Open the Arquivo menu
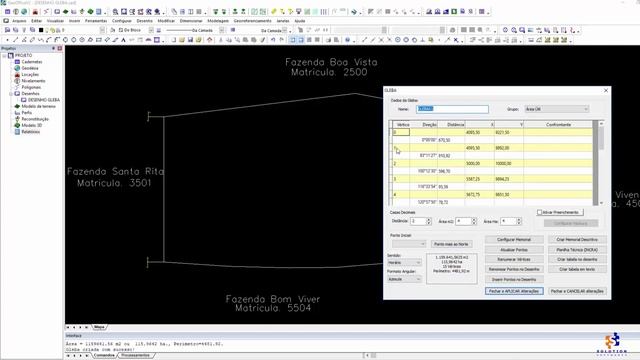Viewport: 640px width, 360px height. tap(19, 21)
